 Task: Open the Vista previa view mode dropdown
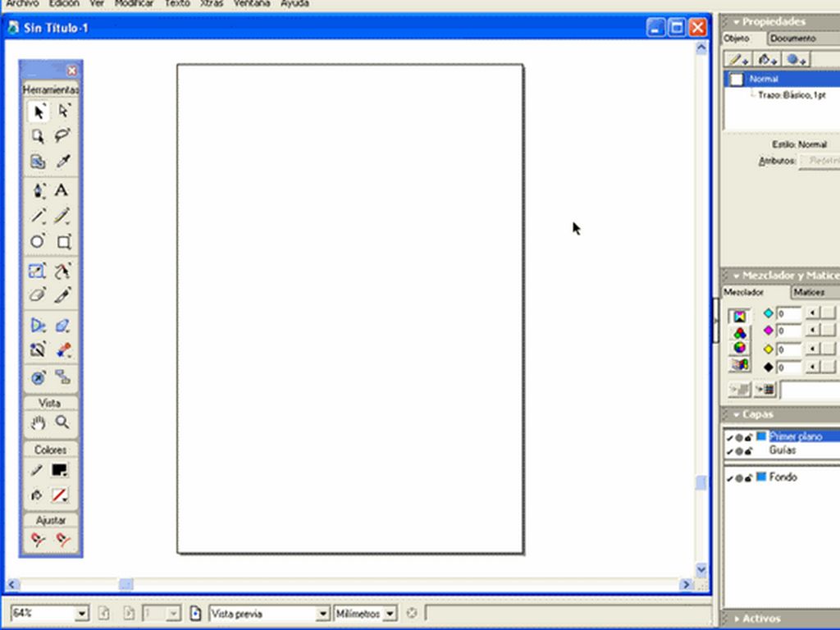322,614
